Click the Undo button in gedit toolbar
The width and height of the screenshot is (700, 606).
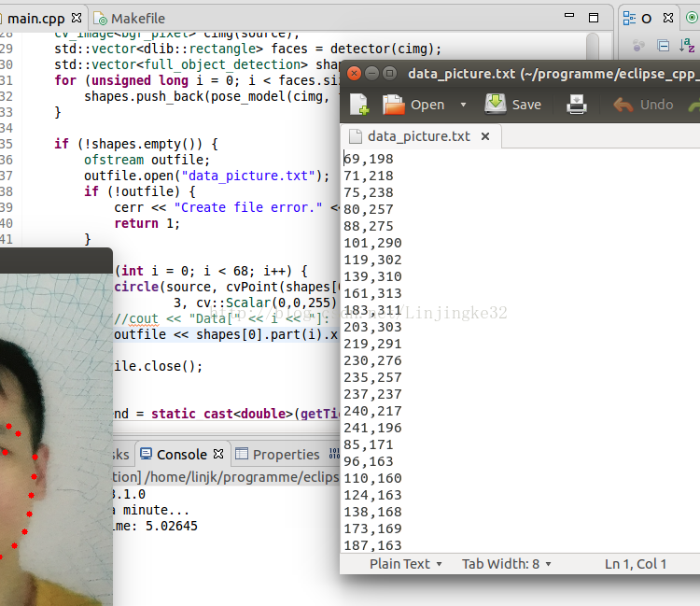point(644,105)
